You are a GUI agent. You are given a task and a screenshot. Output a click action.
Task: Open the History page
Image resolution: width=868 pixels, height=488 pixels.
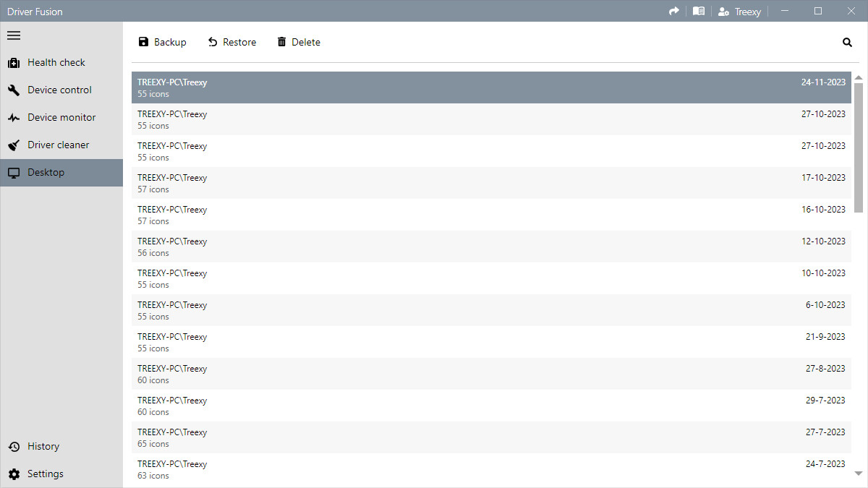(x=43, y=447)
